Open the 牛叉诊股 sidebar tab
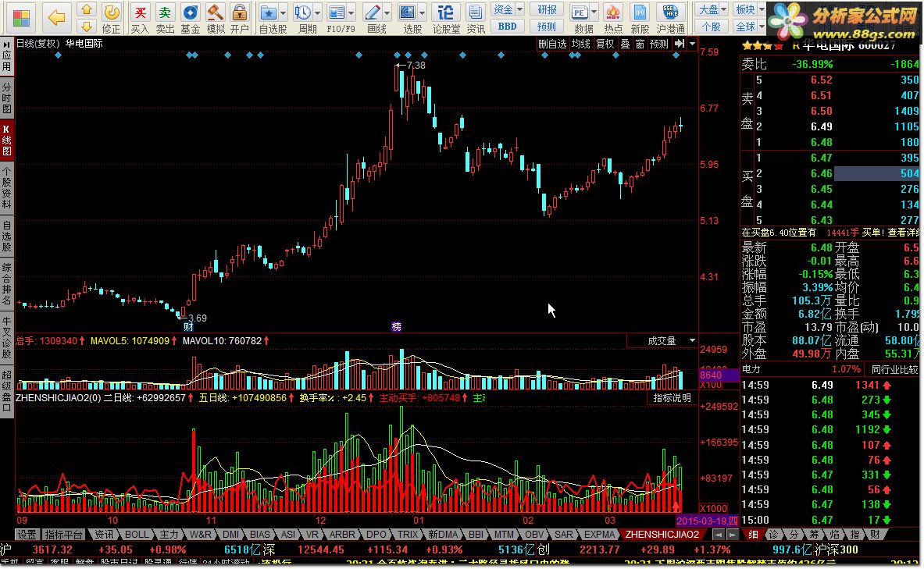Viewport: 924px width, 569px height. tap(6, 337)
